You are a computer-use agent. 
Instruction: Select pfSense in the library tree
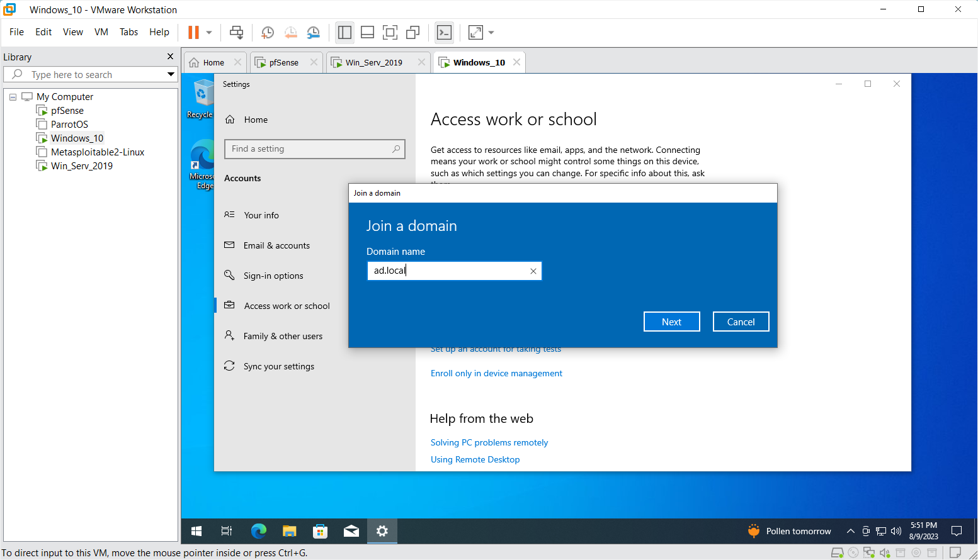(x=67, y=111)
